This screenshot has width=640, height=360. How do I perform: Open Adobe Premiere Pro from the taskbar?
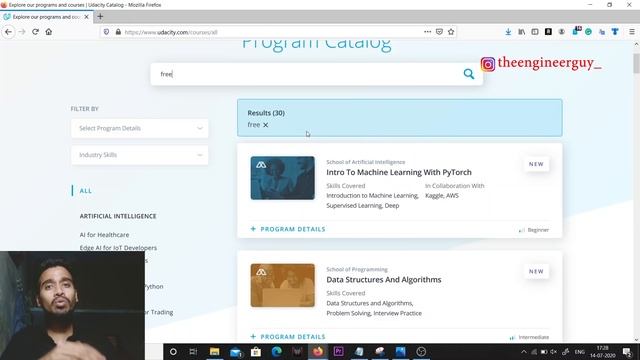point(338,351)
